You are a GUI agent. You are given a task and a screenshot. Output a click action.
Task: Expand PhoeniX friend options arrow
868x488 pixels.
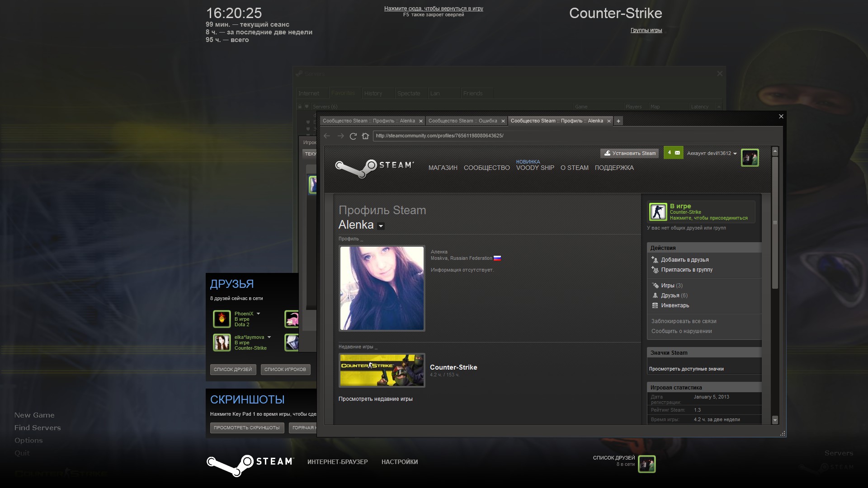pyautogui.click(x=259, y=314)
